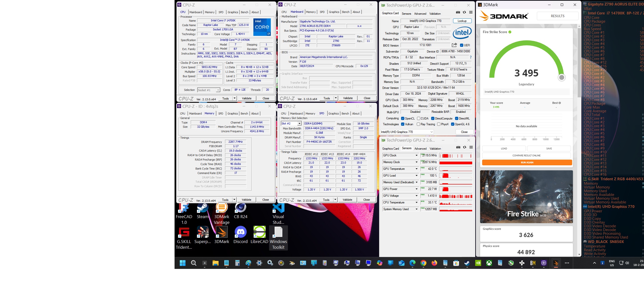Image resolution: width=644 pixels, height=307 pixels.
Task: Click the Best score info icon in 3DMark
Action: click(559, 103)
